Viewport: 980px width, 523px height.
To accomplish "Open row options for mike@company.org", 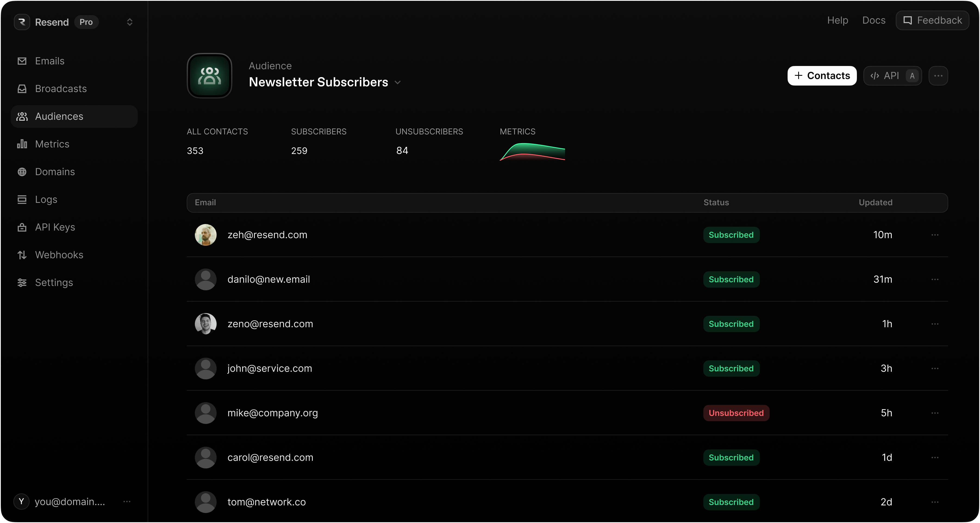I will [x=935, y=413].
